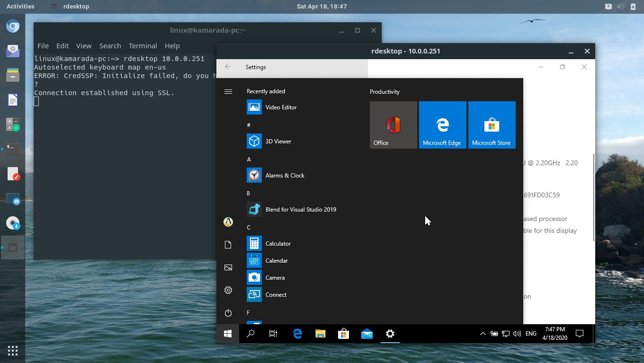Image resolution: width=644 pixels, height=363 pixels.
Task: Open Video Editor from Recently added
Action: (281, 107)
